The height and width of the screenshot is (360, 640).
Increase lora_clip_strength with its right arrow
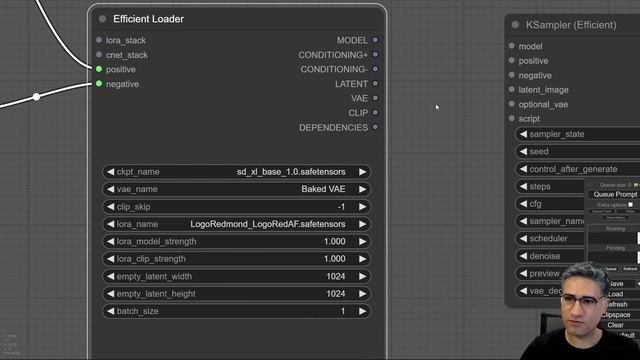pos(362,259)
